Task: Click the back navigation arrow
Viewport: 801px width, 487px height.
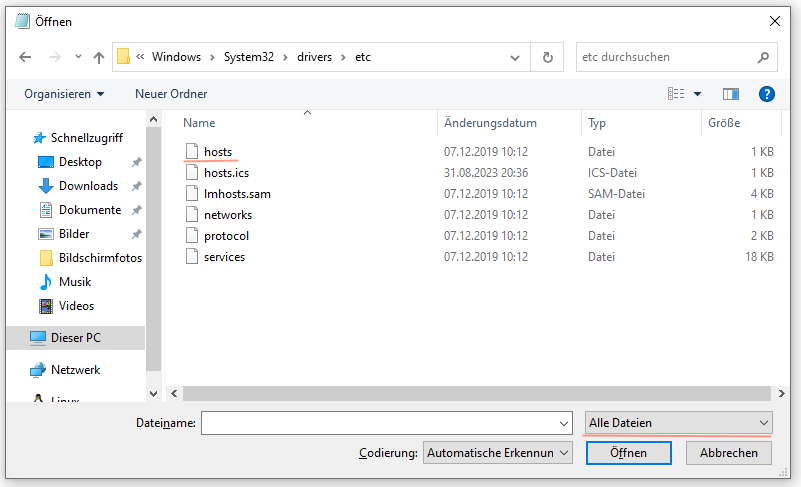Action: [25, 57]
